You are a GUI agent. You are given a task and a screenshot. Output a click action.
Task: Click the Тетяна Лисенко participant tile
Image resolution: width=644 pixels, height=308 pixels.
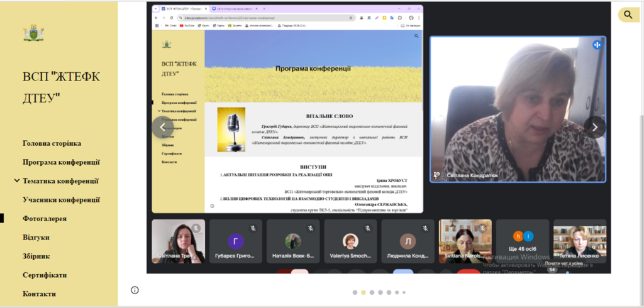pyautogui.click(x=579, y=241)
